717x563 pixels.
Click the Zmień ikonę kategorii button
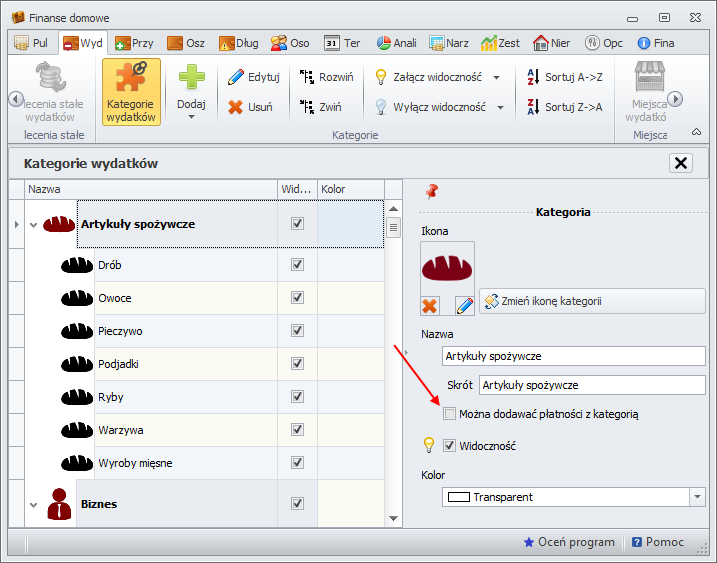point(592,301)
